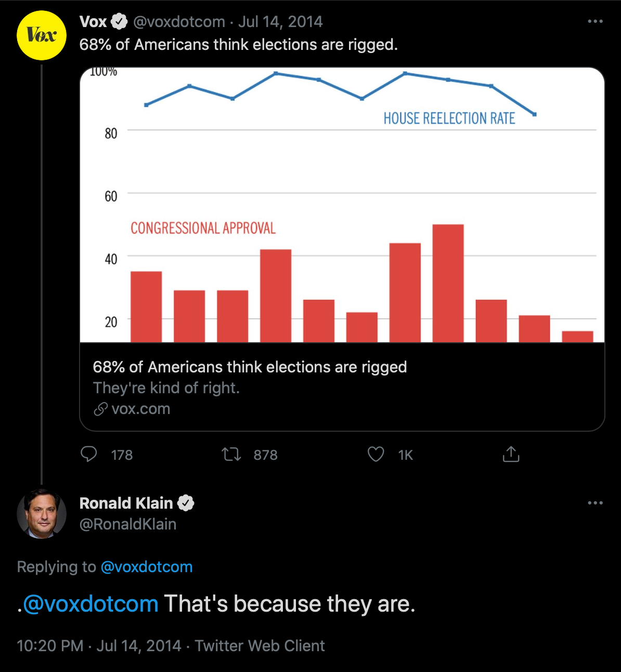Open the congressional approval chart image
The height and width of the screenshot is (672, 621).
pyautogui.click(x=342, y=205)
